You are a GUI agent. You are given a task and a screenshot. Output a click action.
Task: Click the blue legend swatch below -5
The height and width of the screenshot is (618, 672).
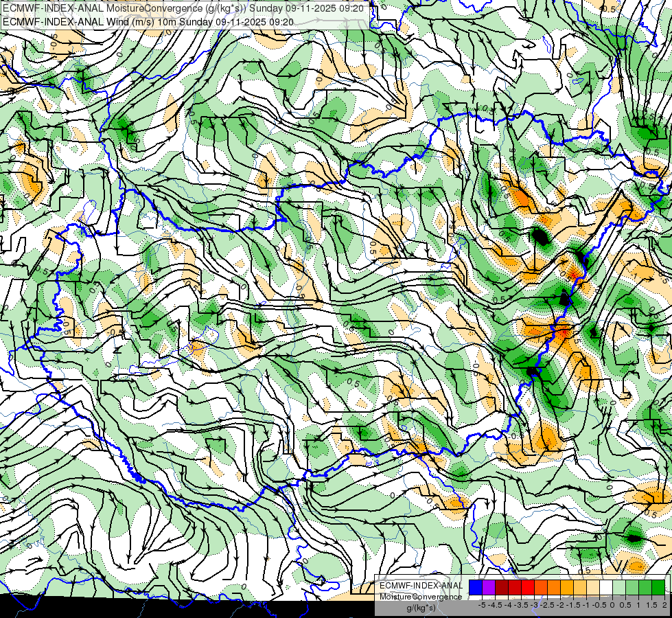pos(476,587)
